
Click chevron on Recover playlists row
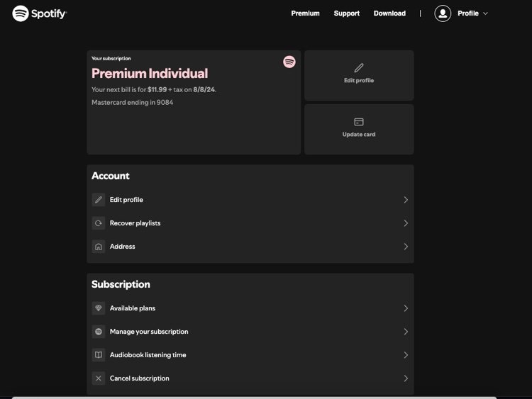[x=406, y=223]
